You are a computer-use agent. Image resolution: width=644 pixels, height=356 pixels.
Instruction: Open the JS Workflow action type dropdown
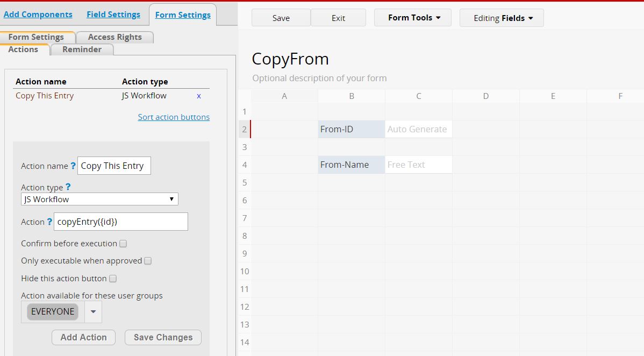(x=99, y=199)
